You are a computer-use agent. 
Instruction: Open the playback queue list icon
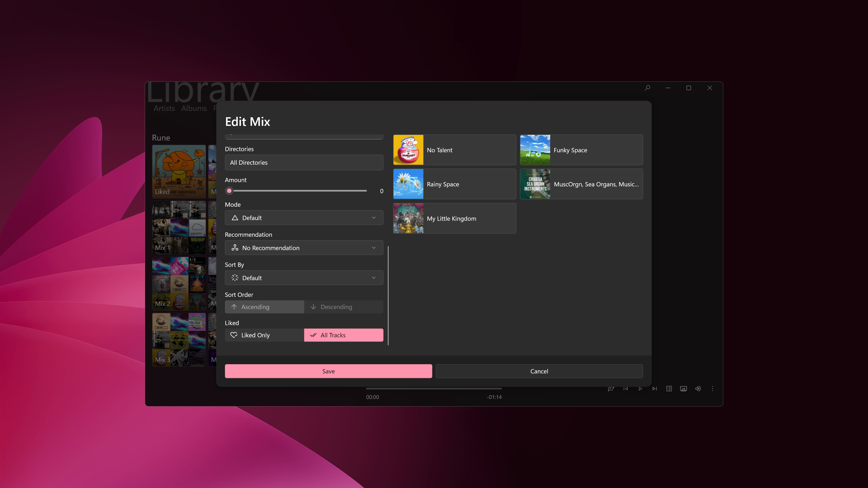(669, 389)
